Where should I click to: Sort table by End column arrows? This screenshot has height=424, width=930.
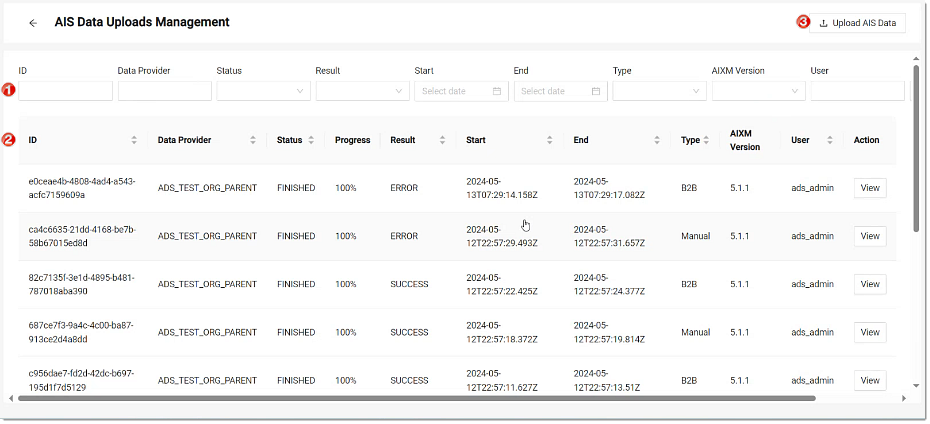click(657, 141)
